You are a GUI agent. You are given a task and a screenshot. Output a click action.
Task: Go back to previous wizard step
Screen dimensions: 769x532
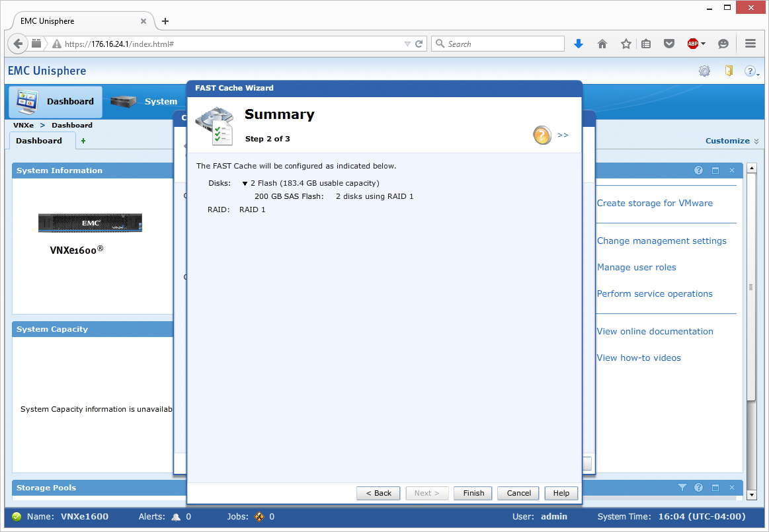[378, 493]
